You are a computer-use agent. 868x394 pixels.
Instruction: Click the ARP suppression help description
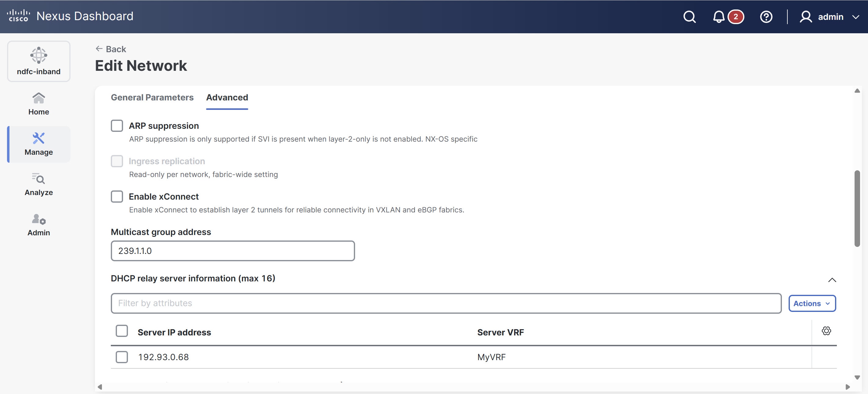click(x=303, y=139)
